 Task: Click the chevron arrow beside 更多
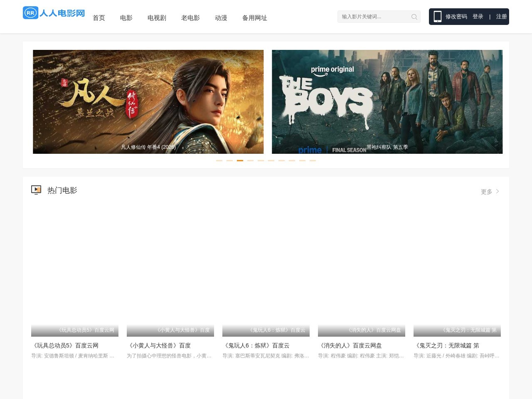pyautogui.click(x=498, y=191)
